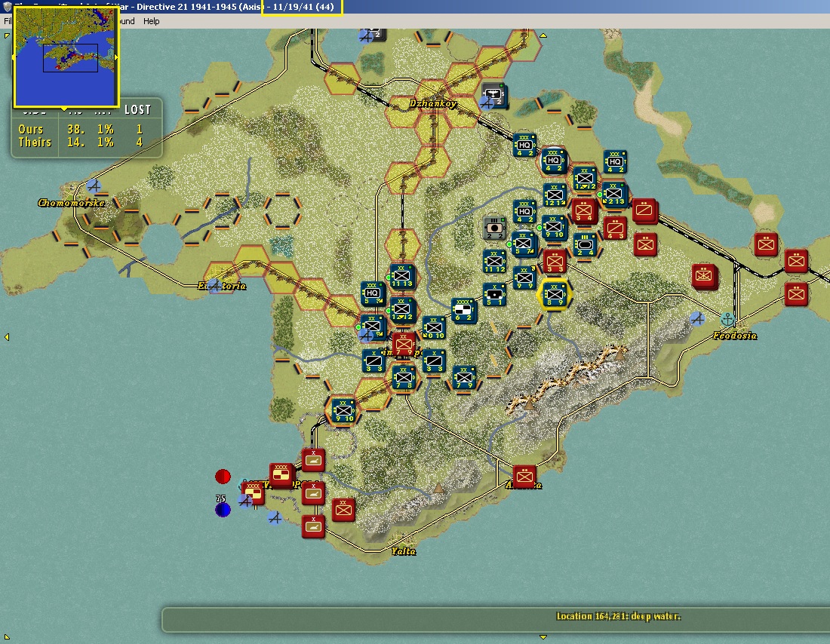Select the HQ 4-2 unit with white circle highlight
Viewport: 830px width, 644px height.
point(553,161)
